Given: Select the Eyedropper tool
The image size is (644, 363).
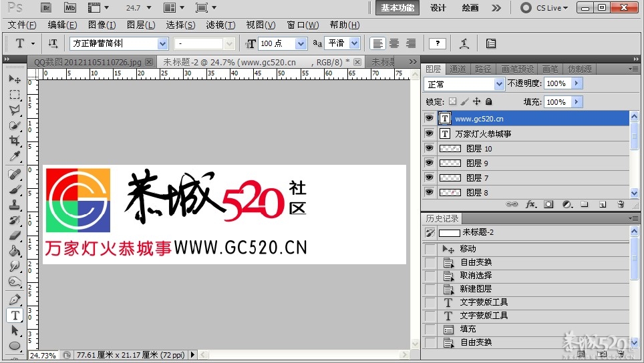Looking at the screenshot, I should coord(15,156).
